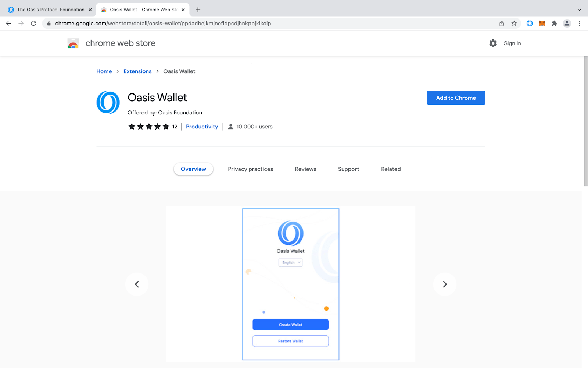Switch to the Reviews tab
This screenshot has height=368, width=588.
pos(305,169)
